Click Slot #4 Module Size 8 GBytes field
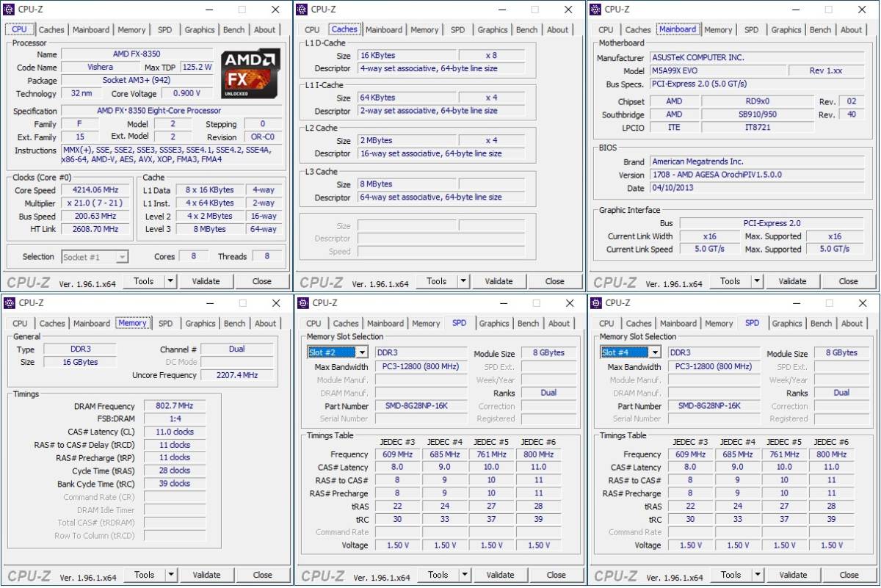The image size is (881, 588). click(841, 354)
